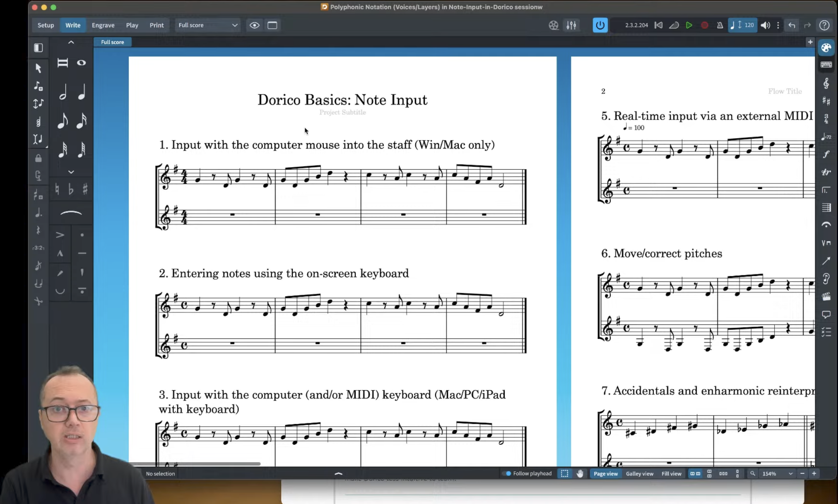Open Key Signatures panel in right toolbox
838x504 pixels.
[826, 101]
